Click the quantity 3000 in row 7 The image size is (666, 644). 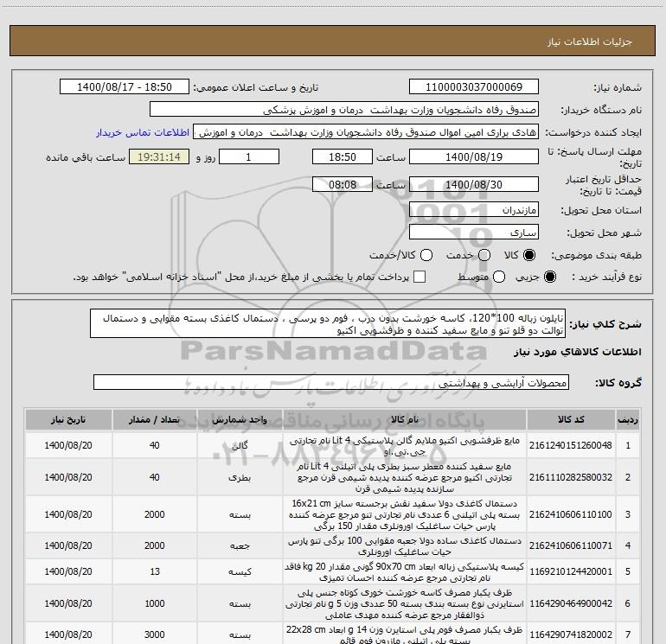click(x=155, y=634)
